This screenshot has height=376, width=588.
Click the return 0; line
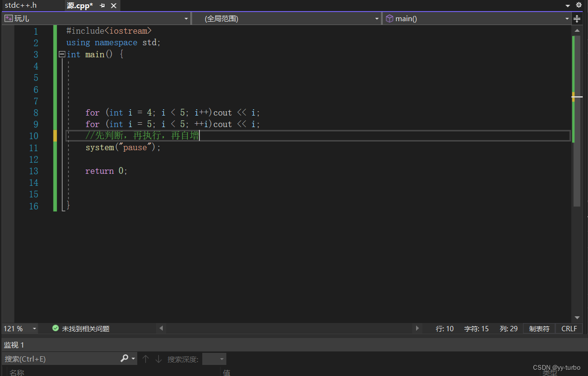pos(106,171)
